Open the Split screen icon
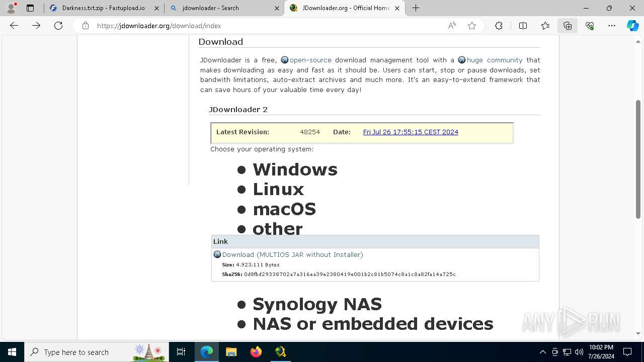644x362 pixels. point(523,26)
